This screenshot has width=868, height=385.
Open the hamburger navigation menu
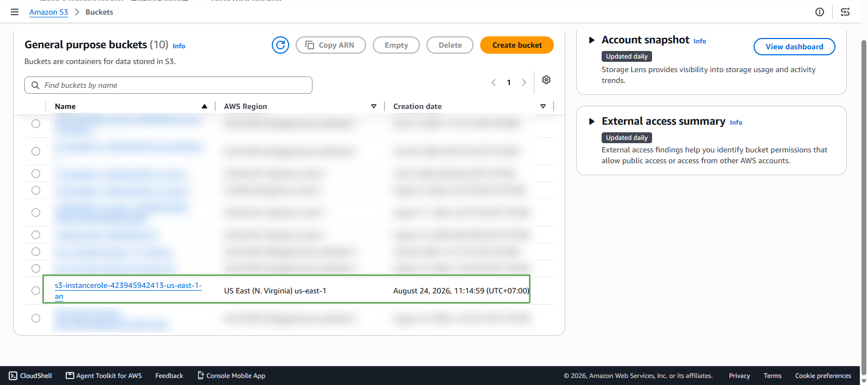(x=15, y=12)
